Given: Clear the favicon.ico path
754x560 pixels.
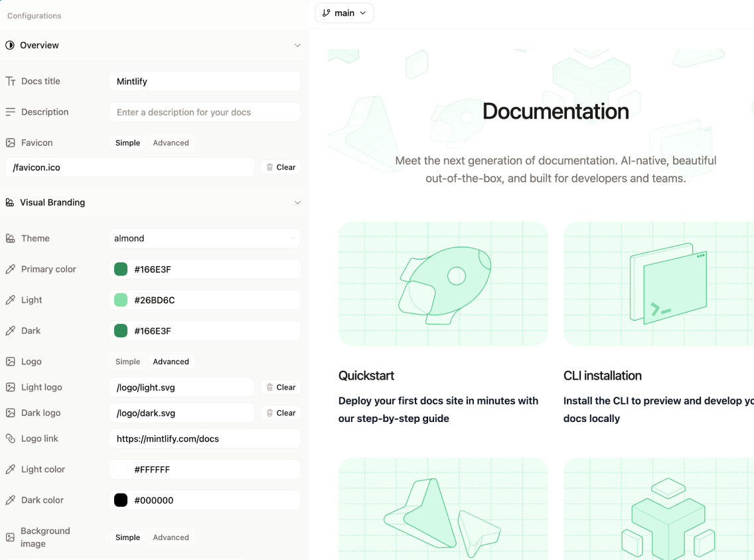Looking at the screenshot, I should coord(281,167).
